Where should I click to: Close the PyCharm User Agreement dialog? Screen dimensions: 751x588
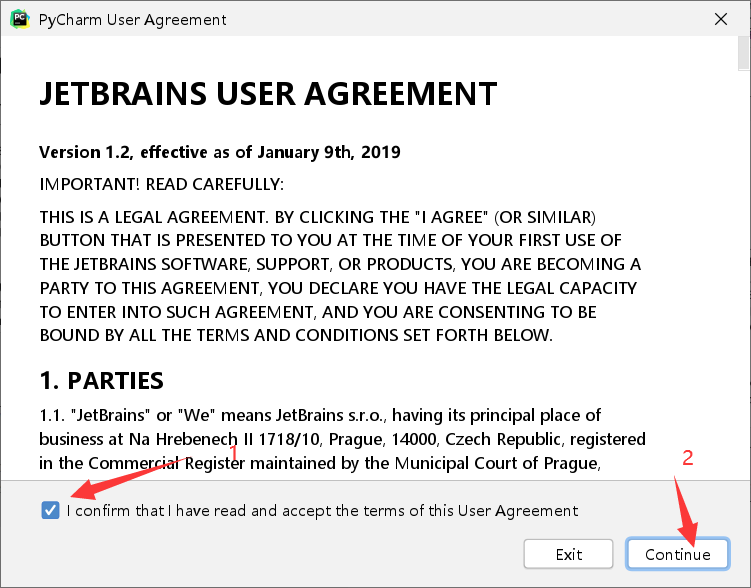click(721, 19)
